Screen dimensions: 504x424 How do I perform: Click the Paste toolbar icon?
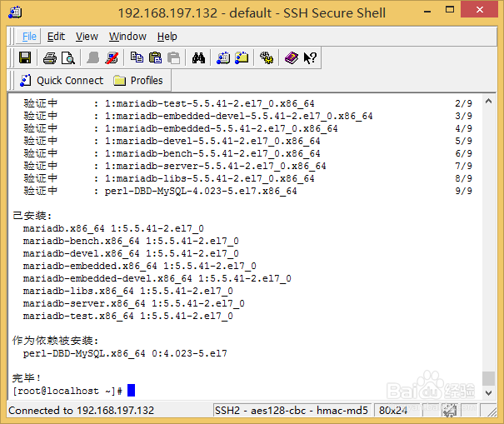click(155, 57)
